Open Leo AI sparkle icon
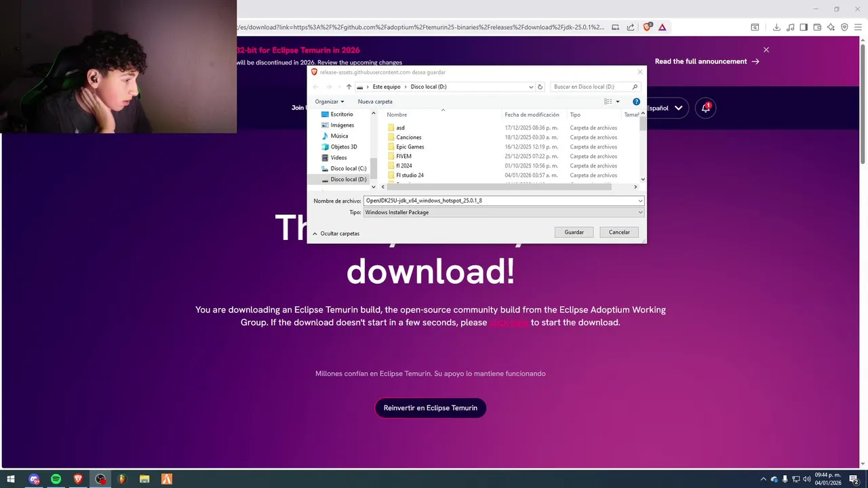 click(831, 27)
